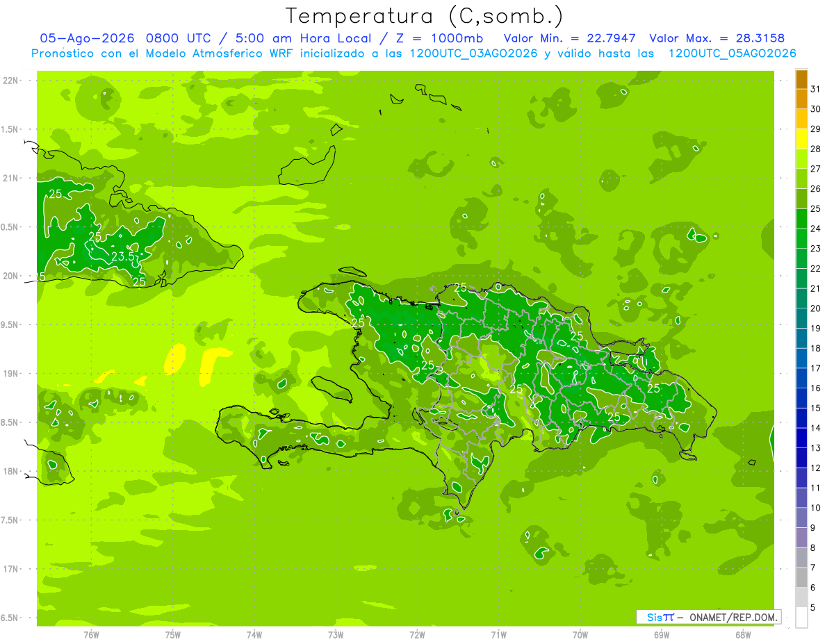Screen dimensions: 834x644
Task: Click the "18N" latitude label
Action: pos(10,472)
